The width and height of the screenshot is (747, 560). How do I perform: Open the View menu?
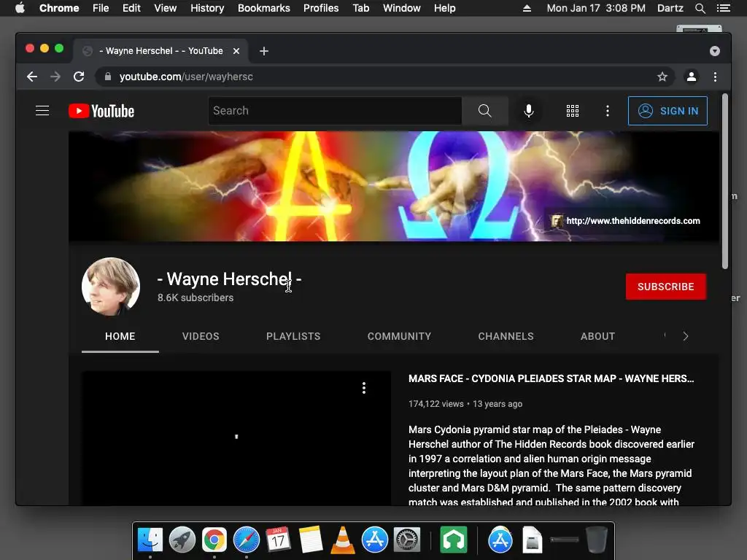(166, 8)
